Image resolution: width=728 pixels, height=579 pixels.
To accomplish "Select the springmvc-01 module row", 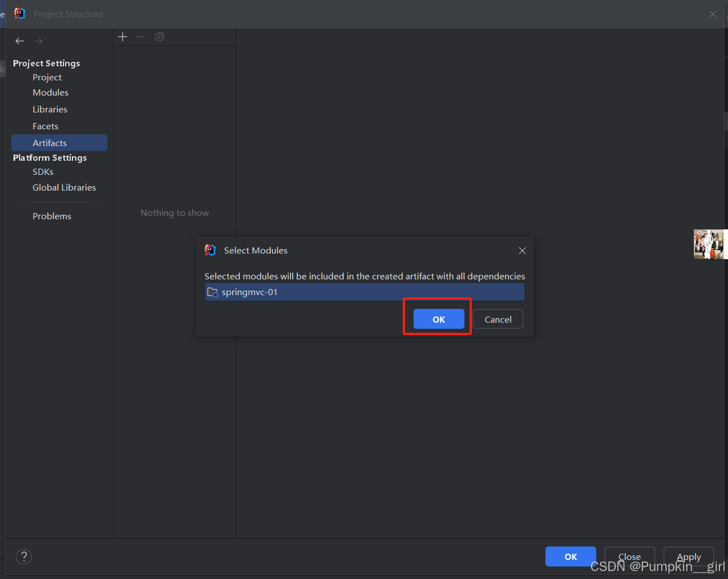I will [x=365, y=292].
